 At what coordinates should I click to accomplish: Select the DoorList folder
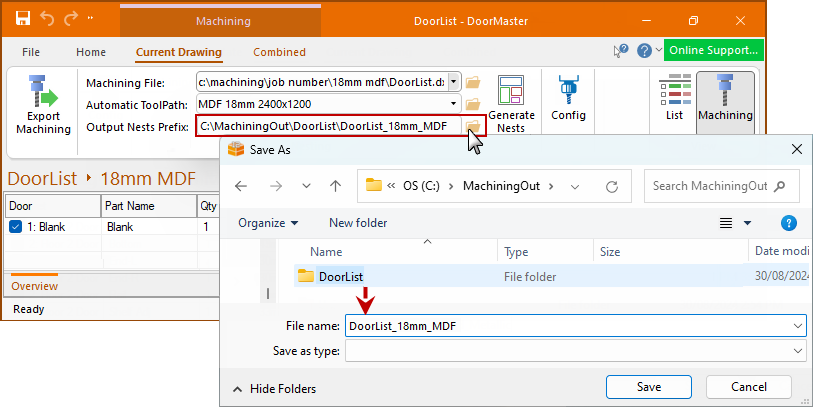coord(340,277)
